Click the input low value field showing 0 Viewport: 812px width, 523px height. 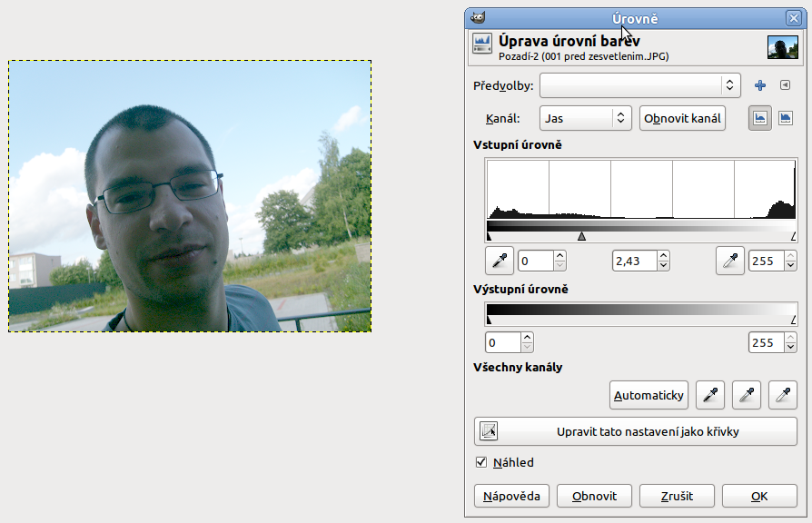[535, 261]
